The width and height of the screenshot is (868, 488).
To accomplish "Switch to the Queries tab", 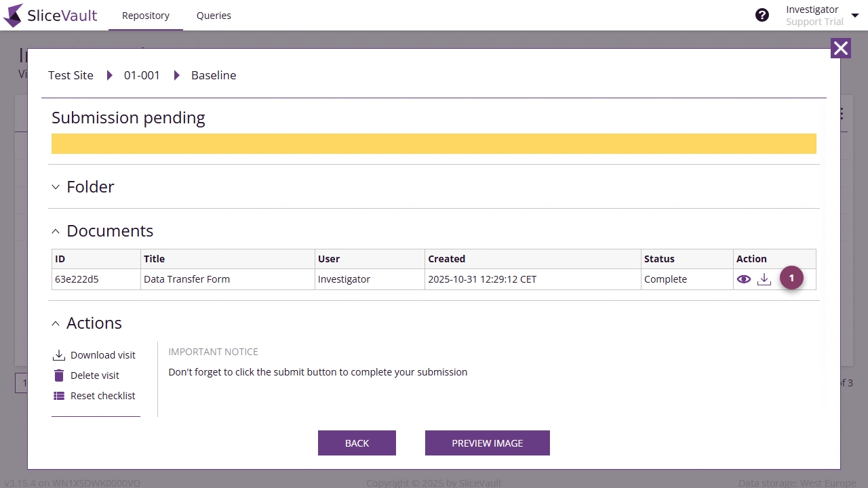I will point(214,16).
